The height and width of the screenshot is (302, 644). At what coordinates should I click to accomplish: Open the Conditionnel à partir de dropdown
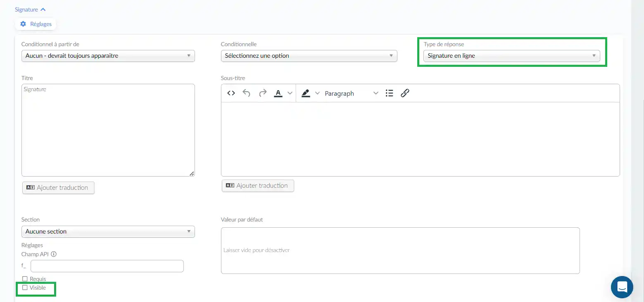tap(108, 56)
